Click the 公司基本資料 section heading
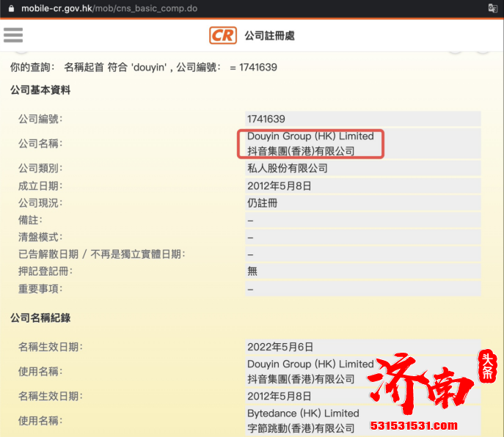The width and height of the screenshot is (504, 437). click(40, 90)
